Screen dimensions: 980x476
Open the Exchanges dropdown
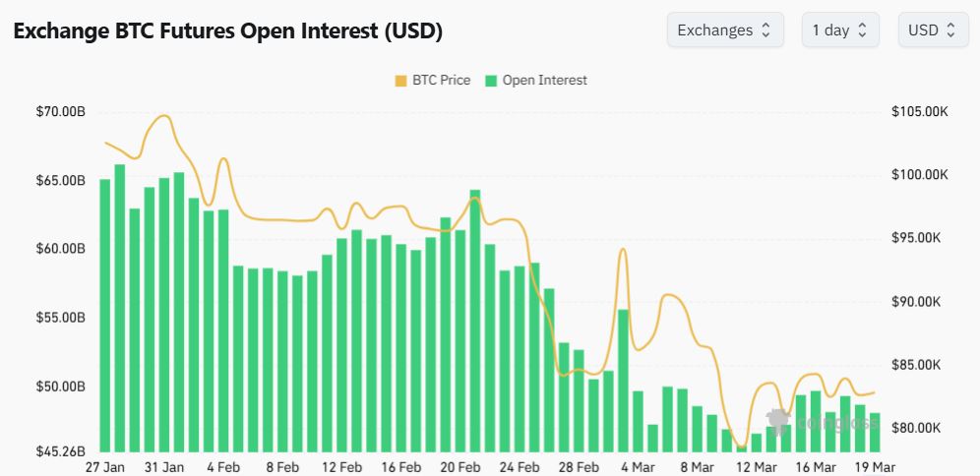tap(724, 30)
